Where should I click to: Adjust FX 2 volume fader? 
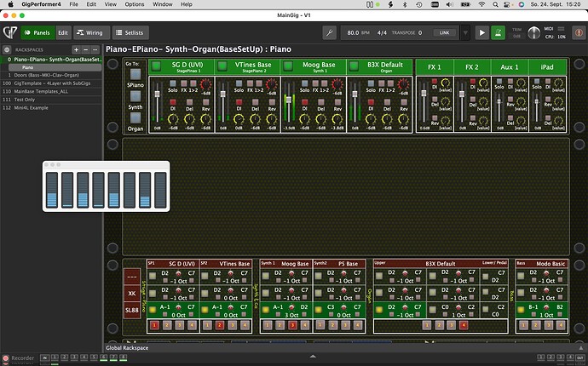[x=462, y=94]
